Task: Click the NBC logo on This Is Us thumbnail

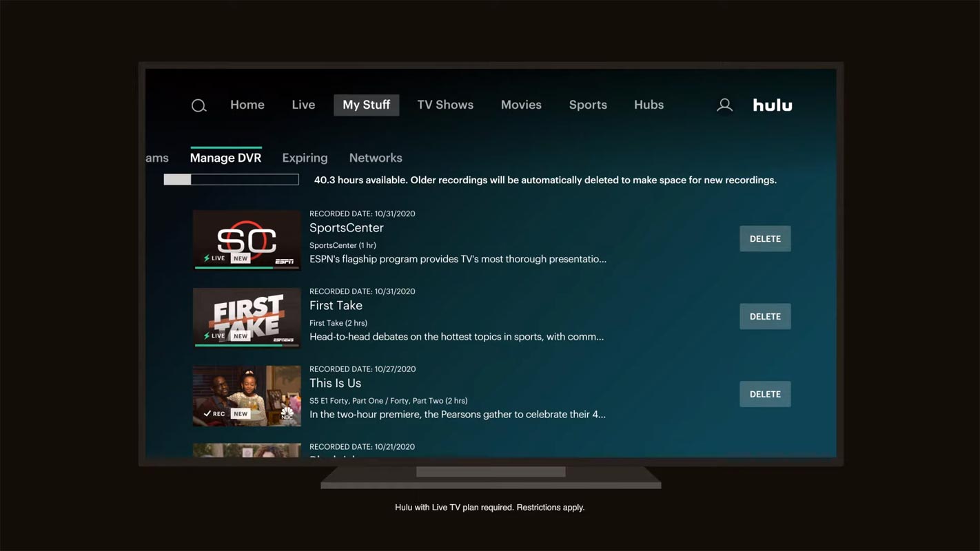Action: [x=287, y=413]
